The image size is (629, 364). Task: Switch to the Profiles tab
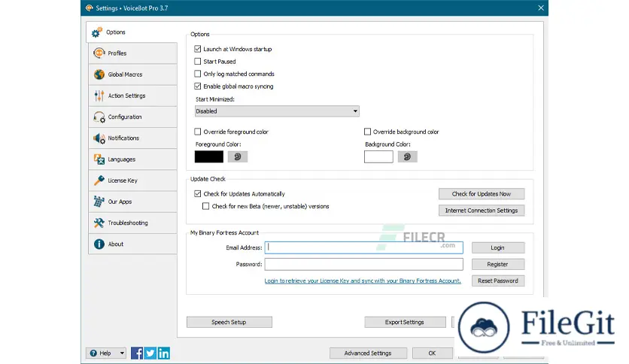[132, 53]
